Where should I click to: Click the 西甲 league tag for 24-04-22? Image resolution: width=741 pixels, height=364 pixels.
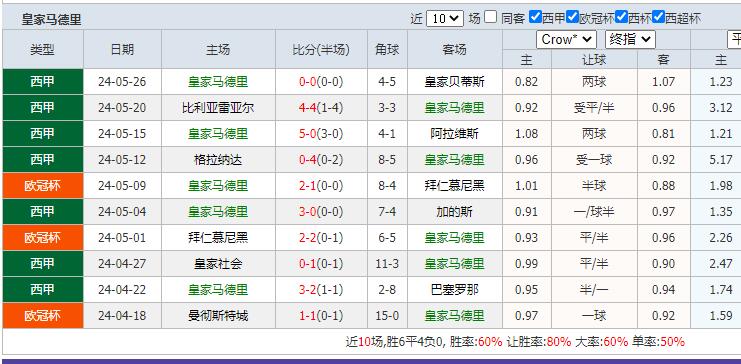pyautogui.click(x=43, y=290)
